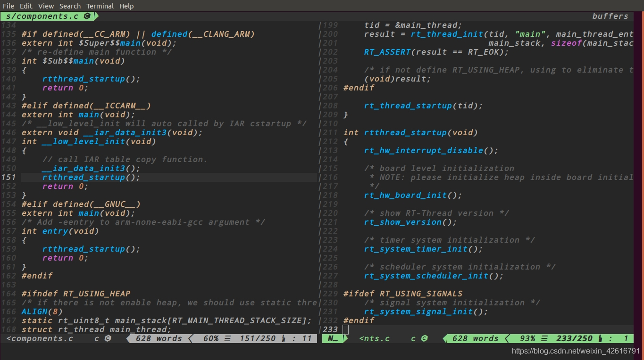The width and height of the screenshot is (644, 360).
Task: Click the 93% position indicator
Action: [527, 338]
